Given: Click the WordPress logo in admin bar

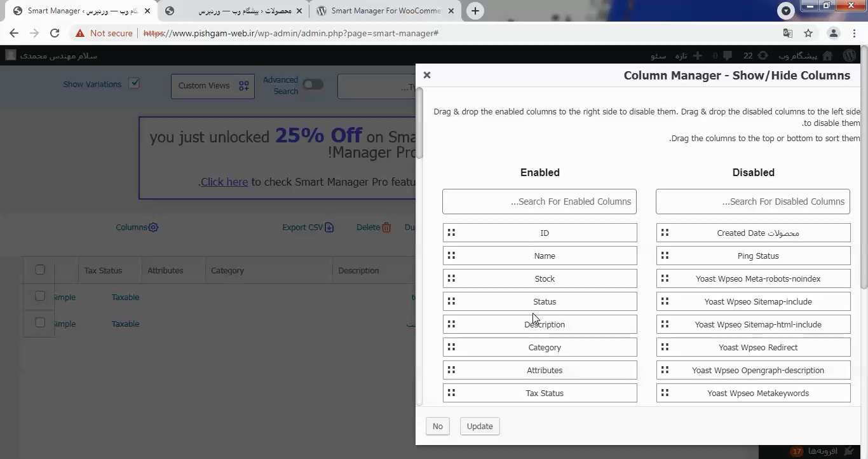Looking at the screenshot, I should 850,56.
